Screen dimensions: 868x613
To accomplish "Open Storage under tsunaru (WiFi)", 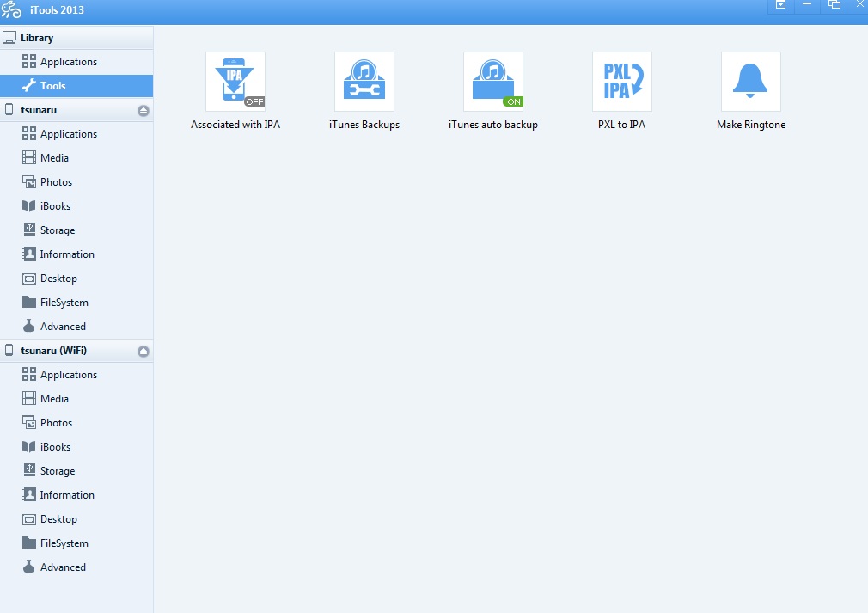I will tap(76, 471).
